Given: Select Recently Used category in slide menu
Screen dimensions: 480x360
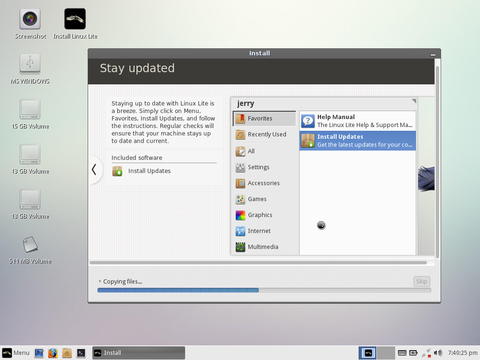Looking at the screenshot, I should tap(264, 134).
